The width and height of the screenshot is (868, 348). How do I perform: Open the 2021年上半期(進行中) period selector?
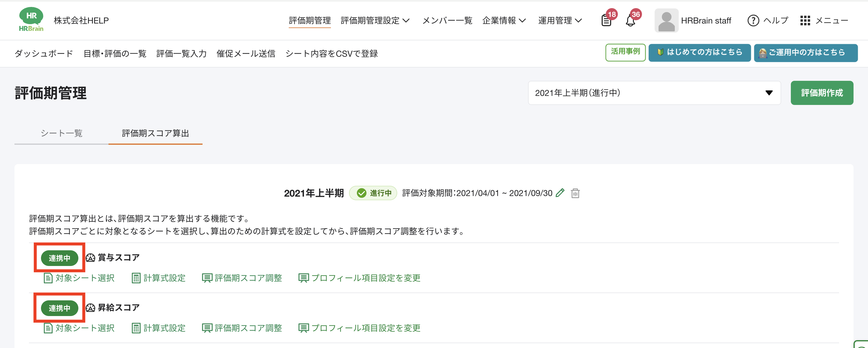click(654, 93)
